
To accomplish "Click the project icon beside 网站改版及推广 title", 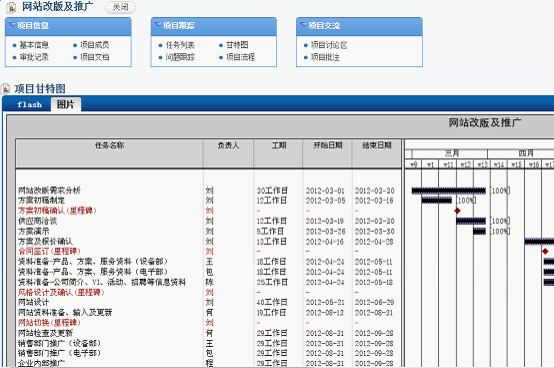I will 12,7.
